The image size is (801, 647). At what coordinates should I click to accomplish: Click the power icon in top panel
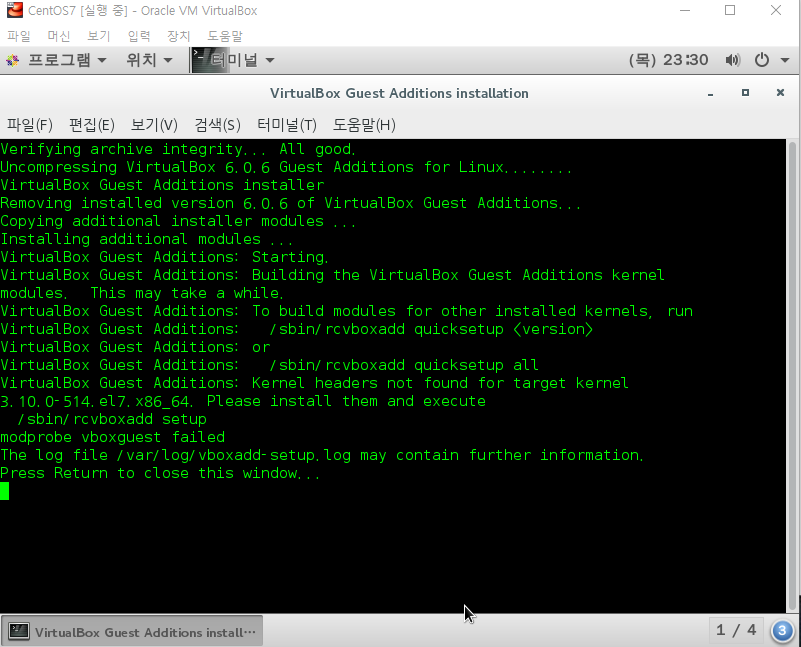click(762, 60)
